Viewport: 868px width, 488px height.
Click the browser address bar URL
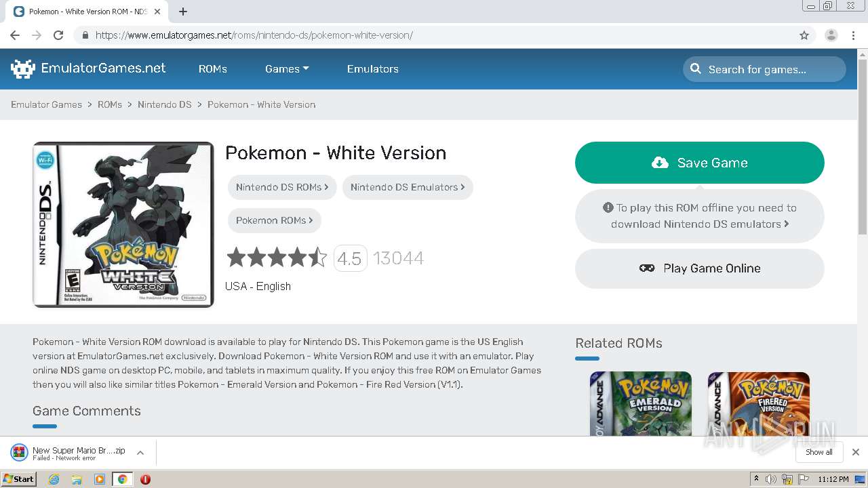point(254,35)
